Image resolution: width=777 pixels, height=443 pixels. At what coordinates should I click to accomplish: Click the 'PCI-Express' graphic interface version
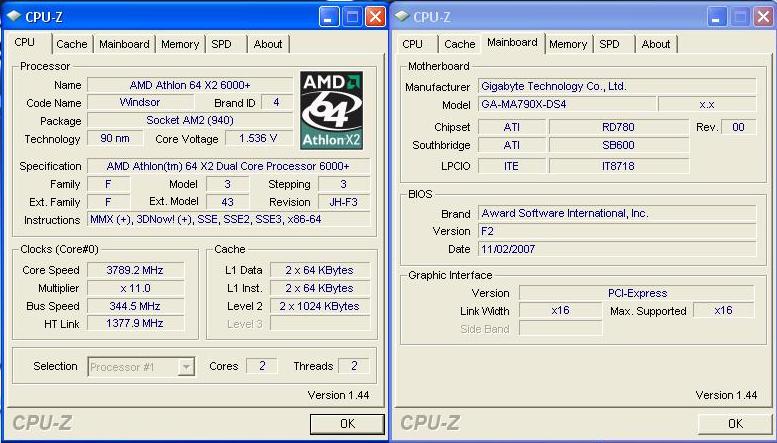tap(637, 293)
